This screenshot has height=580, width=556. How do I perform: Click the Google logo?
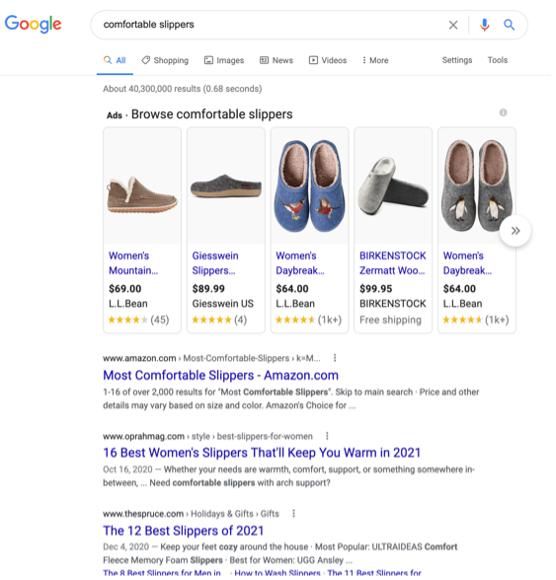33,24
